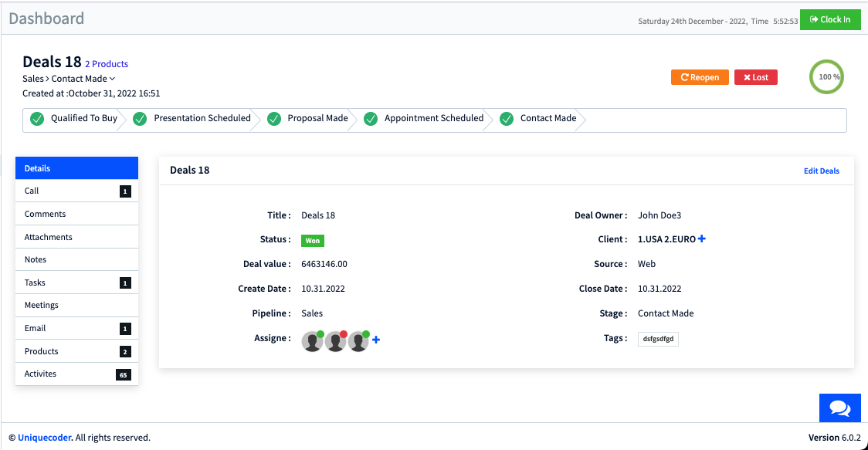Click the Deal Owner name John Doe3
The width and height of the screenshot is (868, 450).
tap(659, 215)
